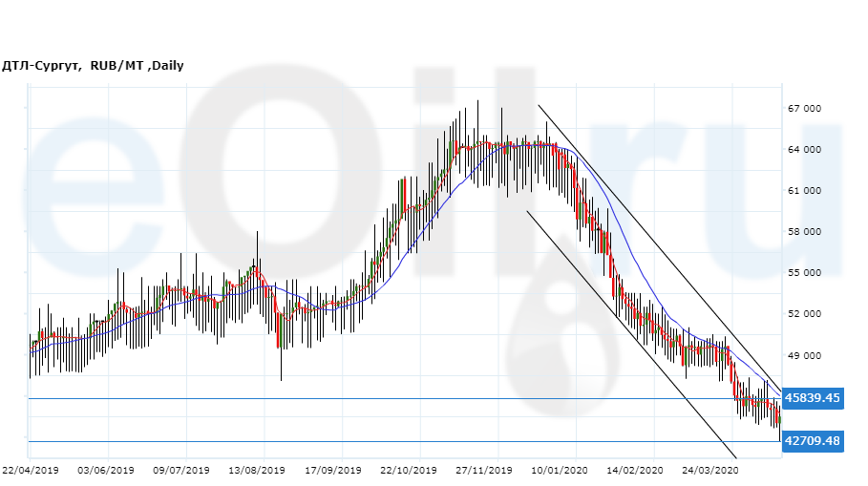Pick the 10/01/2020 date on the time axis
The width and height of the screenshot is (868, 486).
click(x=560, y=471)
